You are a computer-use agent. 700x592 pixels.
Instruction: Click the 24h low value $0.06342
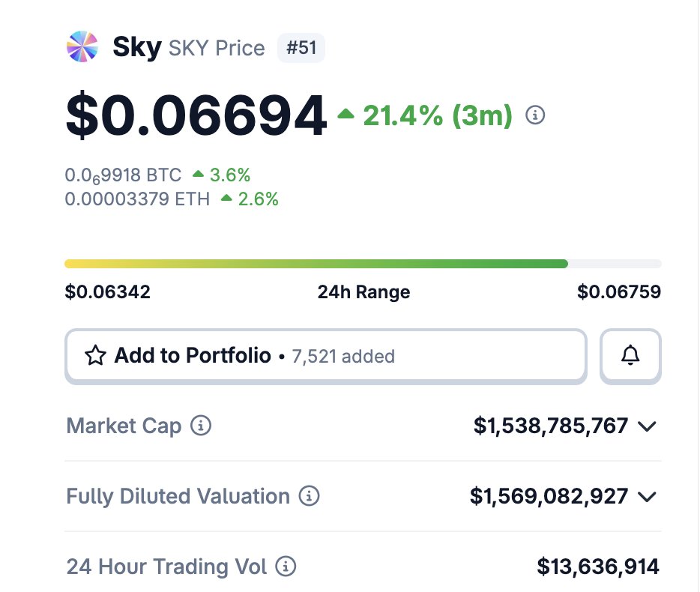point(108,292)
